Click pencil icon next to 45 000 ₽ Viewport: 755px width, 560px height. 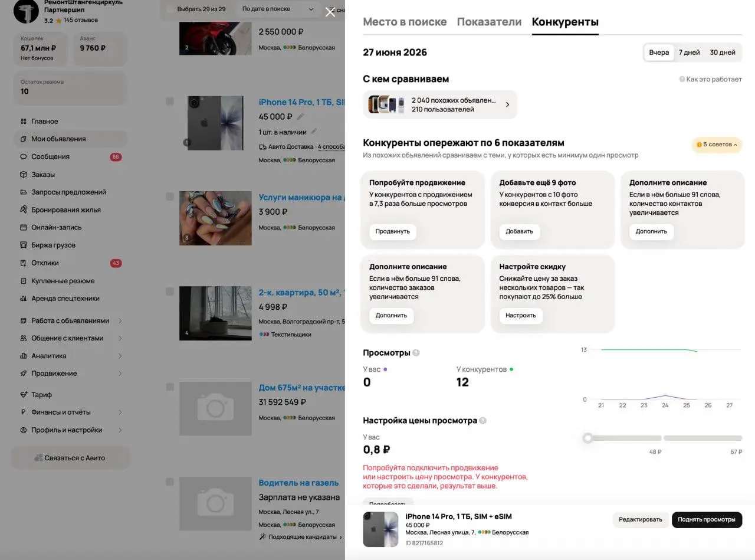click(x=301, y=117)
